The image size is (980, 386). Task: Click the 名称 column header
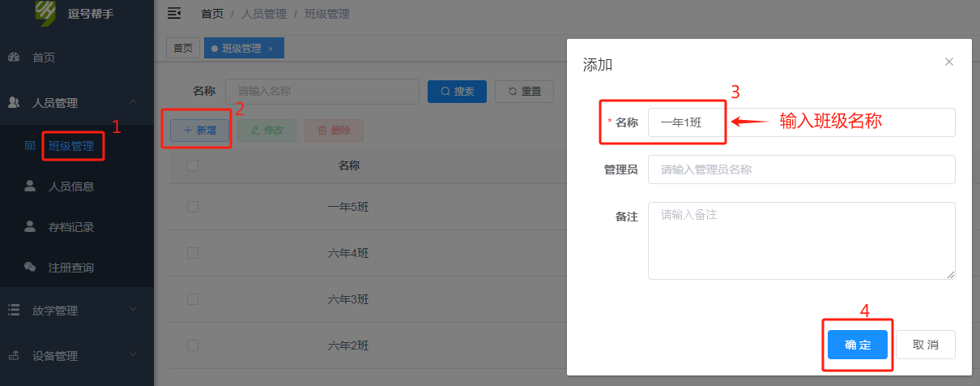point(349,165)
